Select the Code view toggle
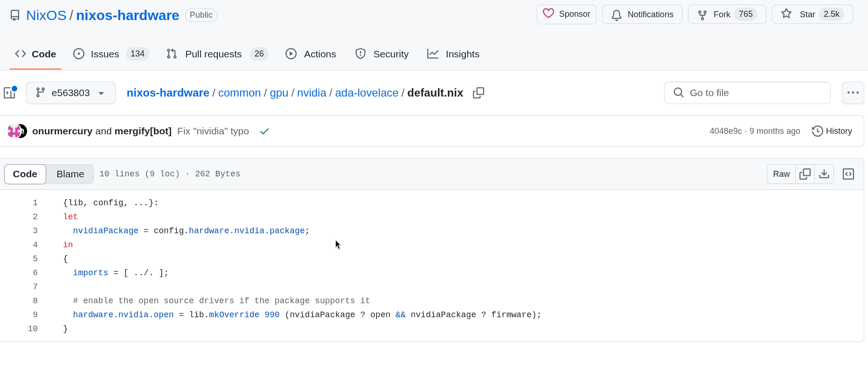Image resolution: width=868 pixels, height=390 pixels. tap(25, 174)
